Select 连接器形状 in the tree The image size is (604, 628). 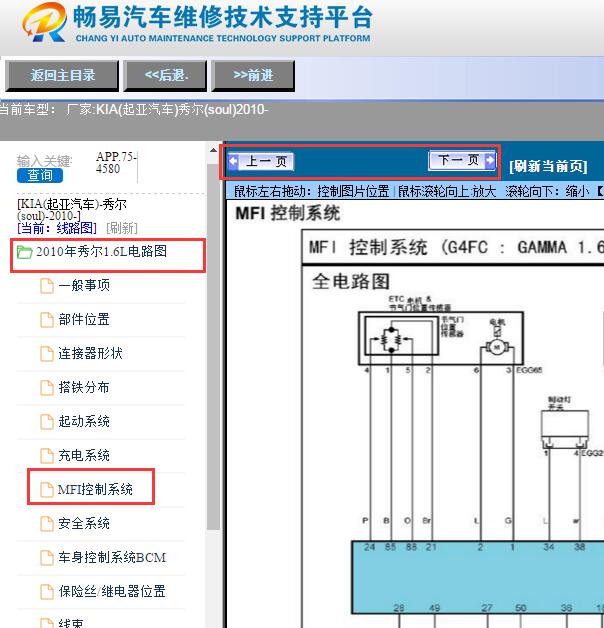[x=91, y=354]
